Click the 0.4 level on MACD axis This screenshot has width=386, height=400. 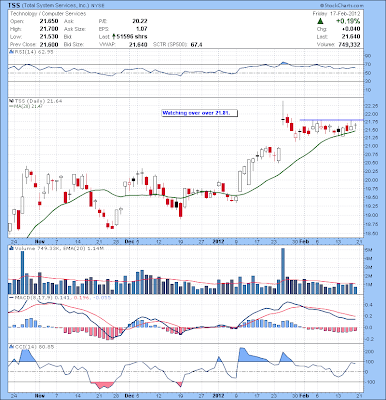pyautogui.click(x=369, y=305)
